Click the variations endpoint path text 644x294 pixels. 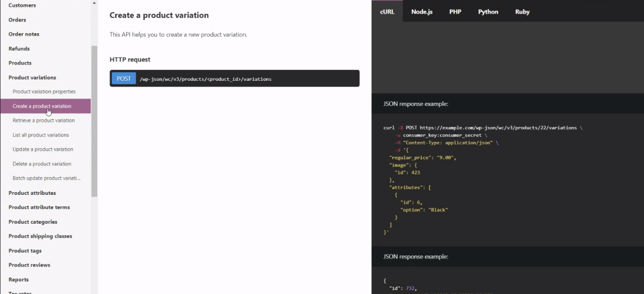tap(206, 79)
